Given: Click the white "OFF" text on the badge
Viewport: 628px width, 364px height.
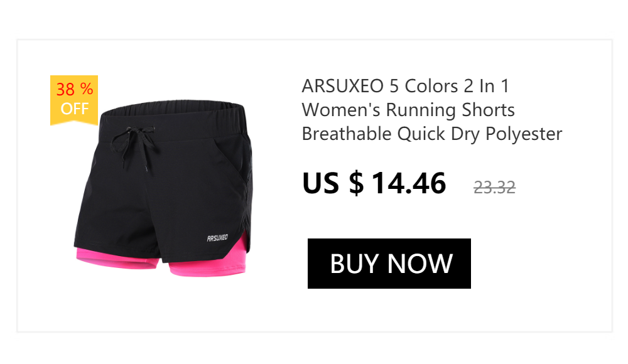Looking at the screenshot, I should pos(75,109).
